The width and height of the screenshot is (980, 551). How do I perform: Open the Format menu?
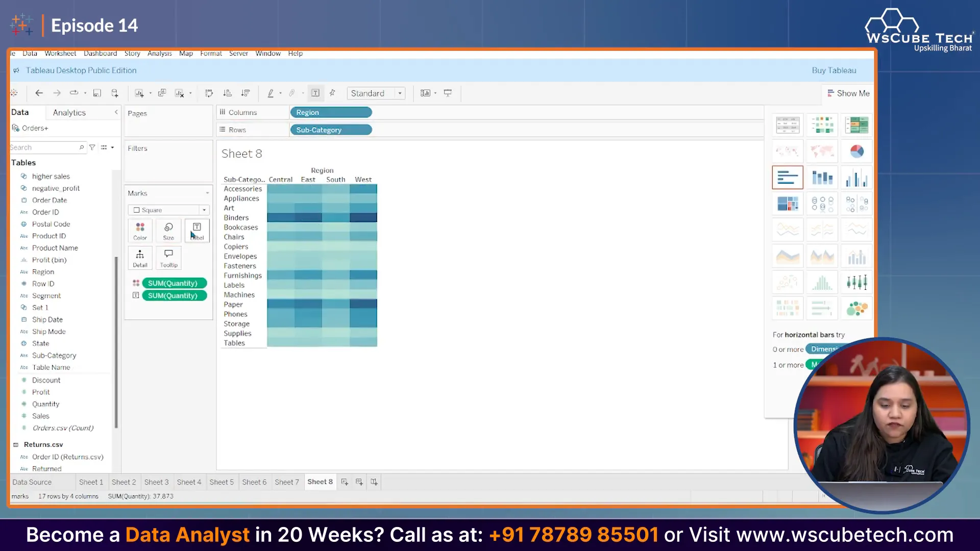coord(211,54)
